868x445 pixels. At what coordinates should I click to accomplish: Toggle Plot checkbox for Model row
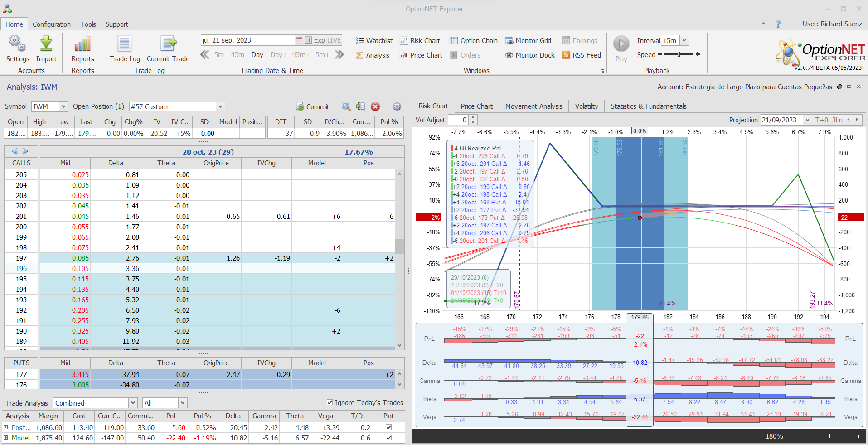coord(388,438)
